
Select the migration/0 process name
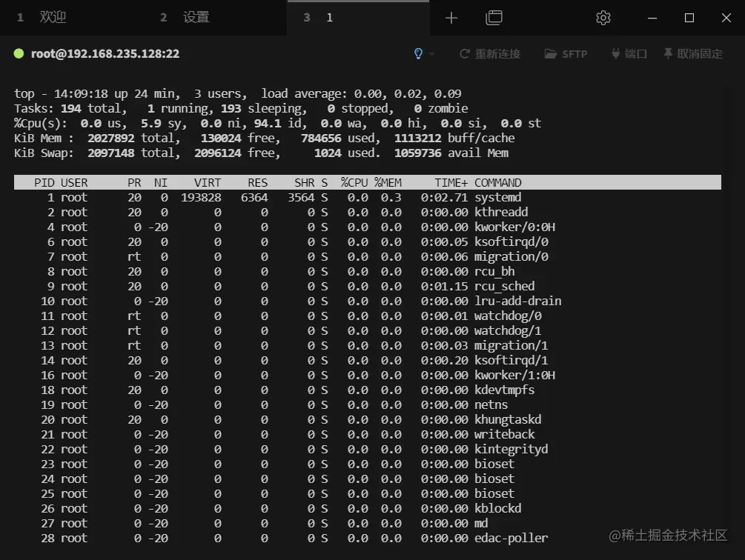click(511, 257)
